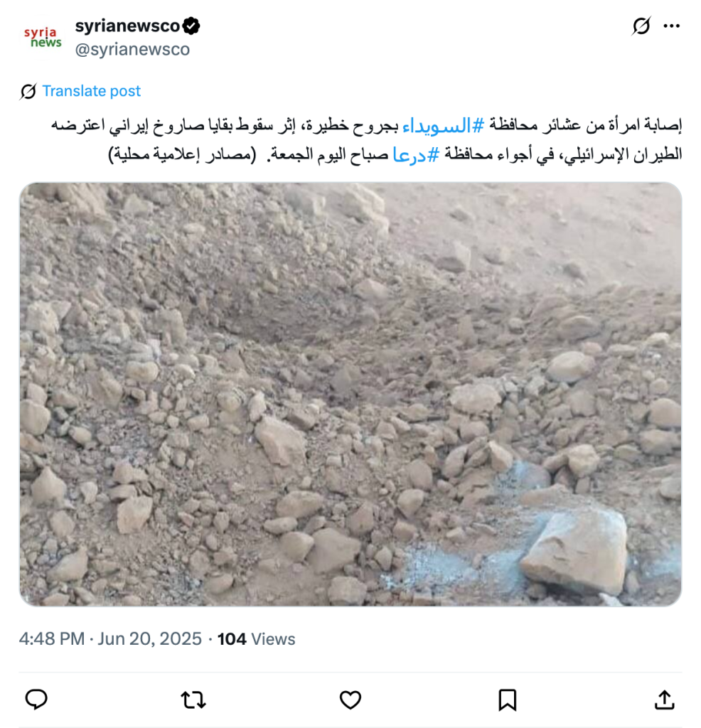Click the Translate post link
The width and height of the screenshot is (701, 728).
pos(91,91)
